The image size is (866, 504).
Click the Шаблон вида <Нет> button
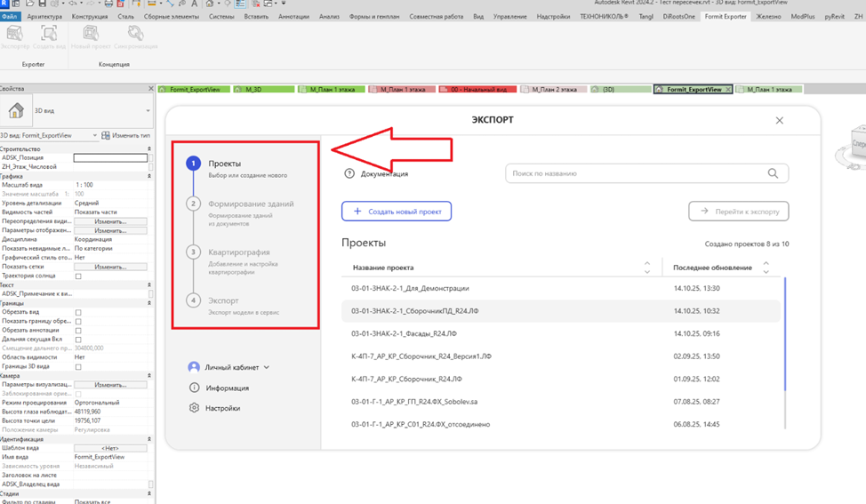click(110, 448)
